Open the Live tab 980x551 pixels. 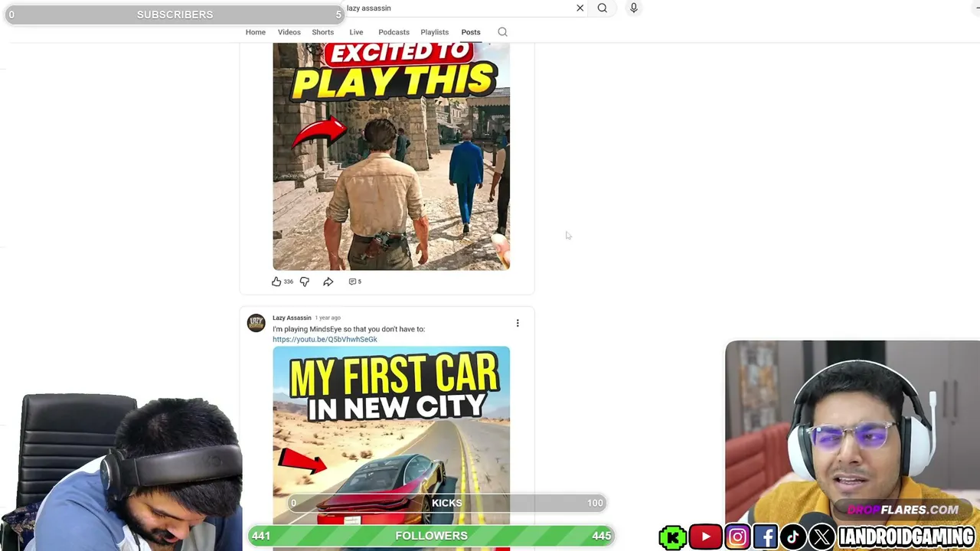tap(356, 32)
